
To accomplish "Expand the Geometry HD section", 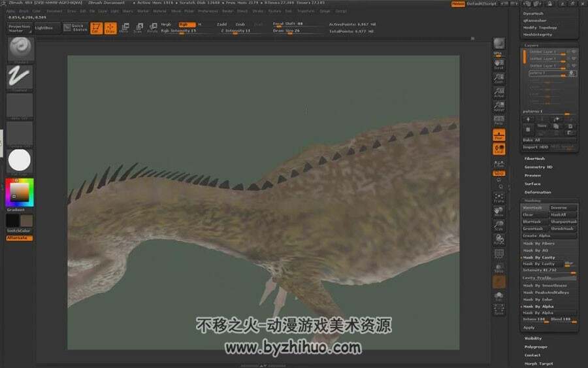I will 538,167.
